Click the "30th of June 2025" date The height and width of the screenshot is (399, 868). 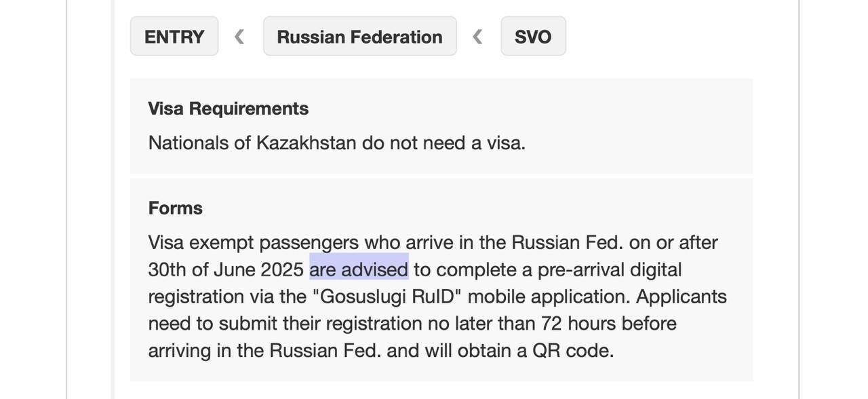pyautogui.click(x=226, y=269)
